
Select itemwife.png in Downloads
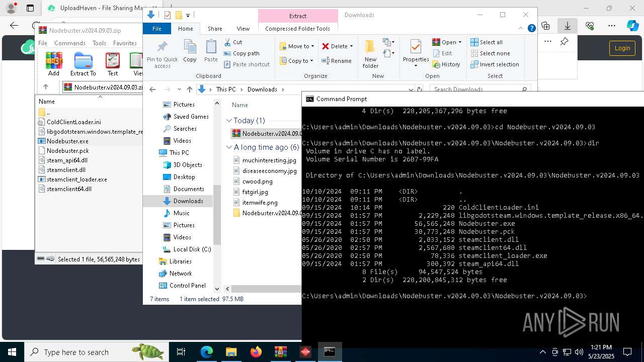[260, 203]
